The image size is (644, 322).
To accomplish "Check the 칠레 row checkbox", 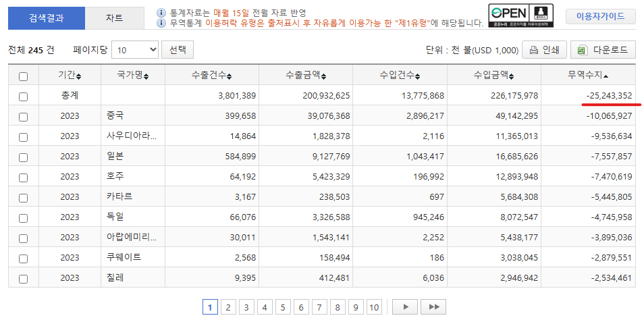I will click(24, 278).
